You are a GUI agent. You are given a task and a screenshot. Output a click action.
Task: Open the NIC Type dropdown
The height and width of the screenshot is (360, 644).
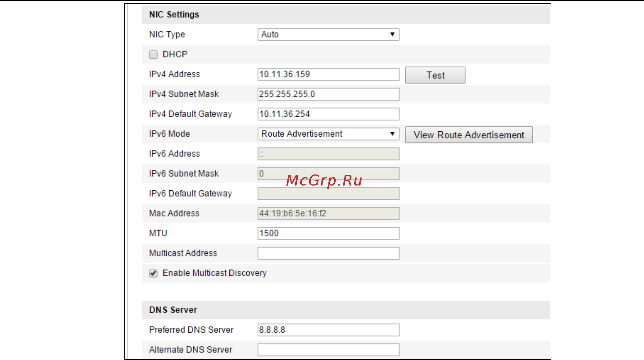328,35
